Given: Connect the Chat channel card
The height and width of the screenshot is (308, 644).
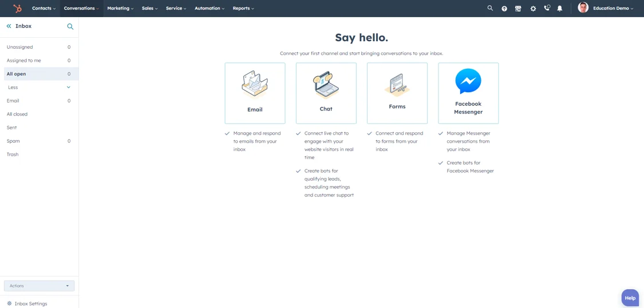Looking at the screenshot, I should coord(326,93).
